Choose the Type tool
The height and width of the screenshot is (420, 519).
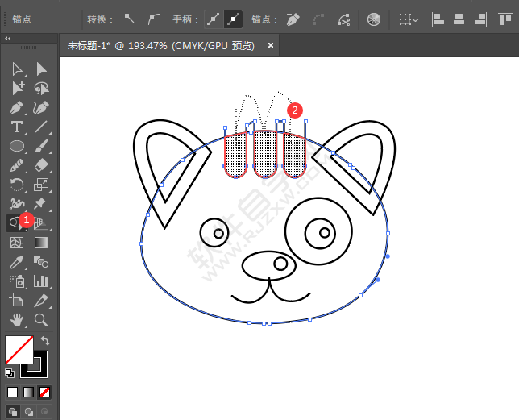pyautogui.click(x=17, y=127)
